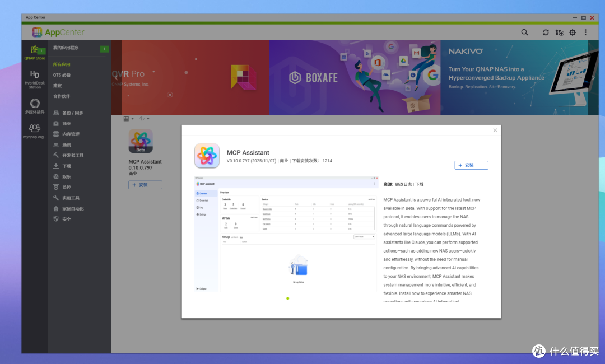
Task: Click My Apps update count badge
Action: (104, 49)
